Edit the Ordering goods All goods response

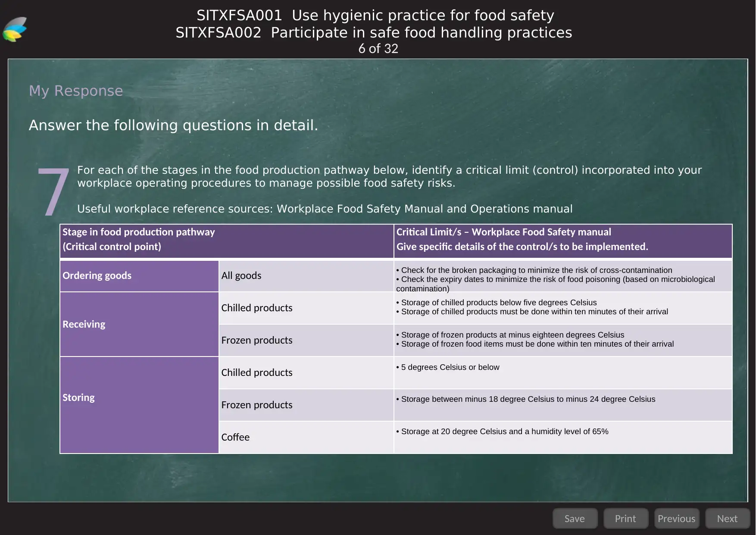tap(563, 276)
